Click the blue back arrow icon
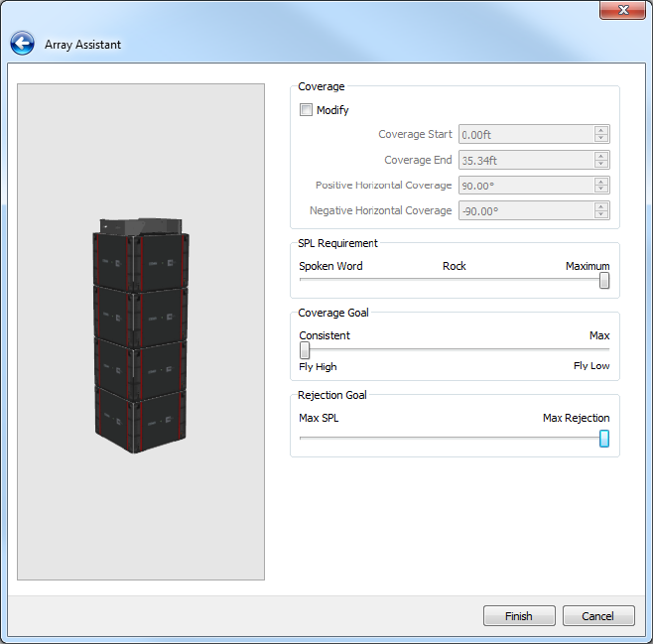The width and height of the screenshot is (653, 644). click(22, 44)
